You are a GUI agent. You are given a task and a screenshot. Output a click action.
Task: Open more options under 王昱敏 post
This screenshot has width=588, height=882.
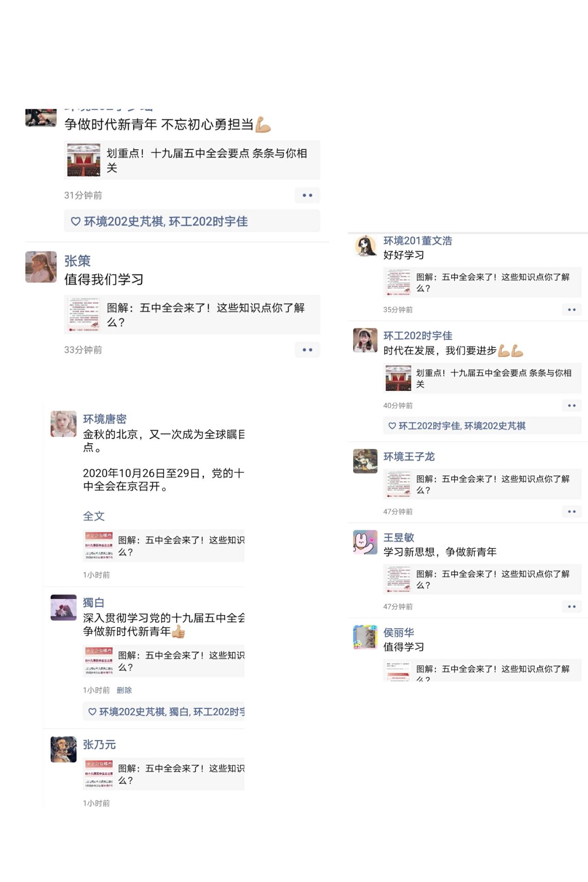point(572,607)
